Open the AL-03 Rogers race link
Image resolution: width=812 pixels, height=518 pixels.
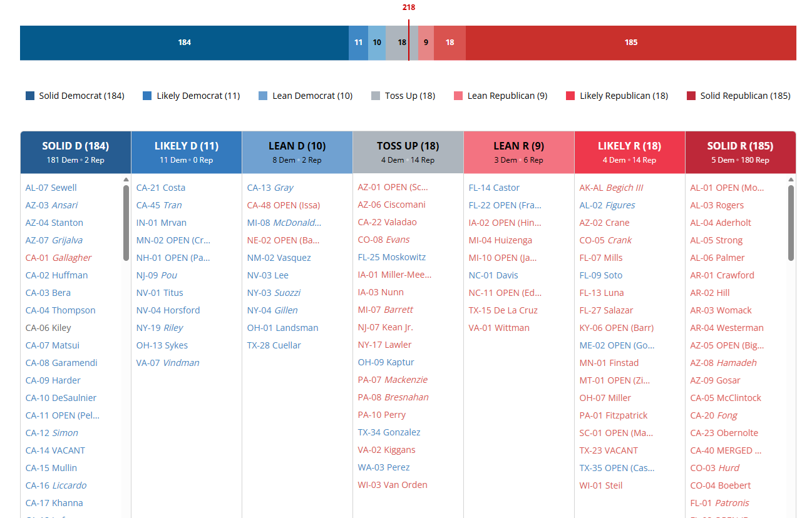coord(717,205)
